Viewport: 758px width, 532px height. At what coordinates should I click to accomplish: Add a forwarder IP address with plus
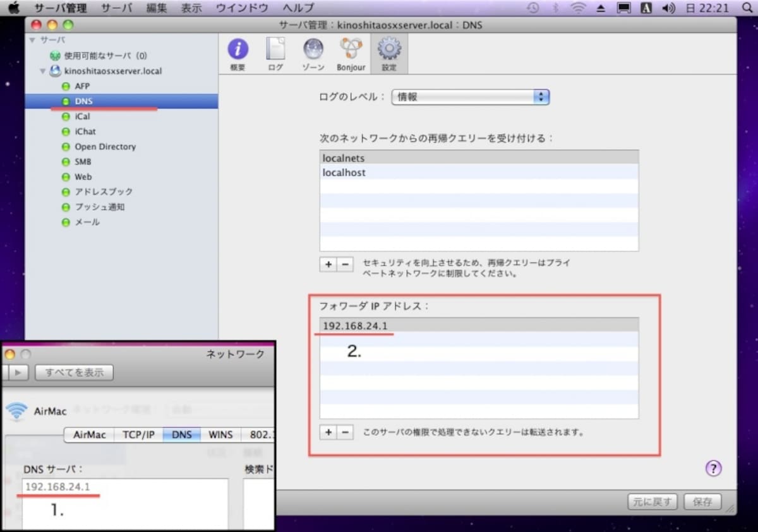tap(328, 432)
